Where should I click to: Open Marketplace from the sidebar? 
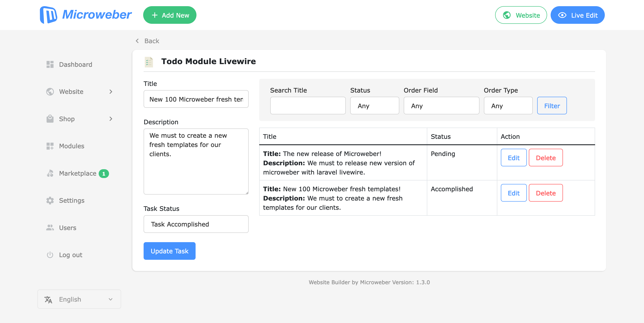[x=78, y=173]
